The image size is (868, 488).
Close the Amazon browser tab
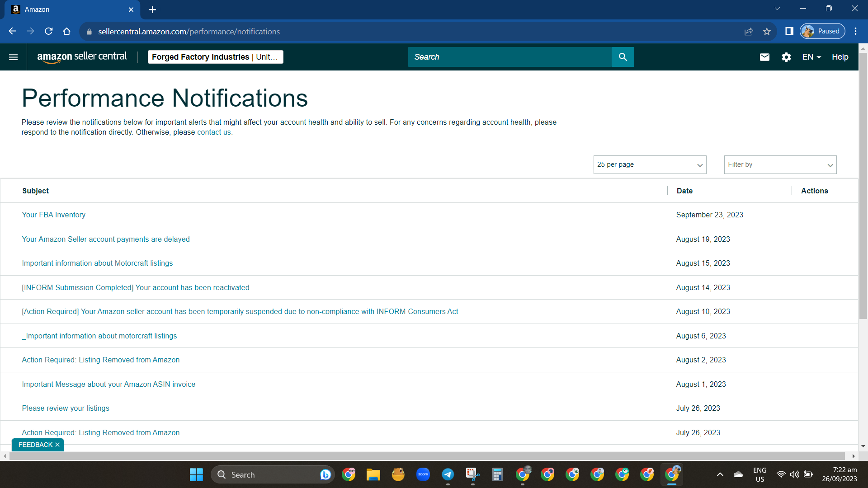[131, 9]
